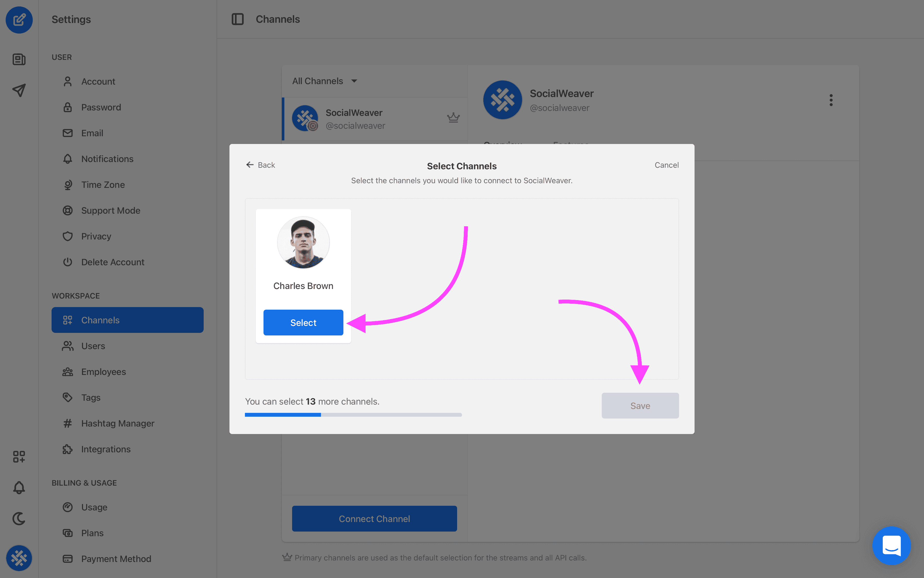Open Integrations page
Image resolution: width=924 pixels, height=578 pixels.
(x=128, y=449)
